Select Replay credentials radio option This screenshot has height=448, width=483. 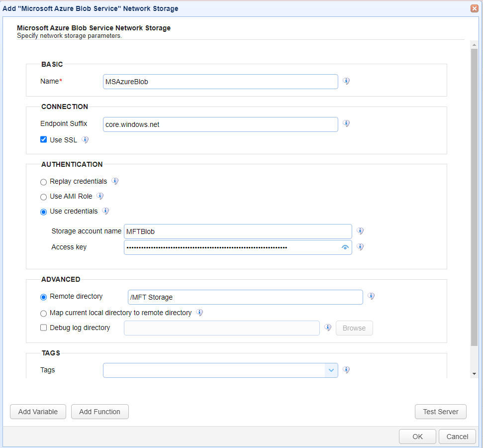(43, 182)
